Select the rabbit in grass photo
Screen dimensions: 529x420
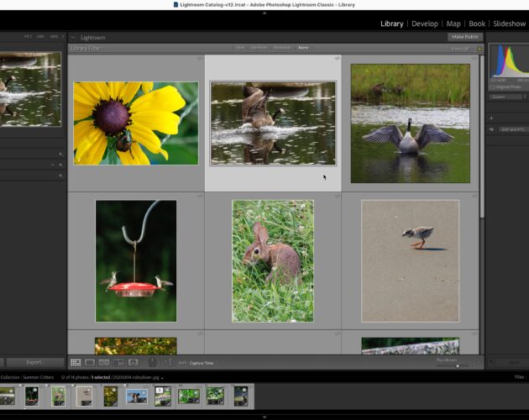point(273,260)
